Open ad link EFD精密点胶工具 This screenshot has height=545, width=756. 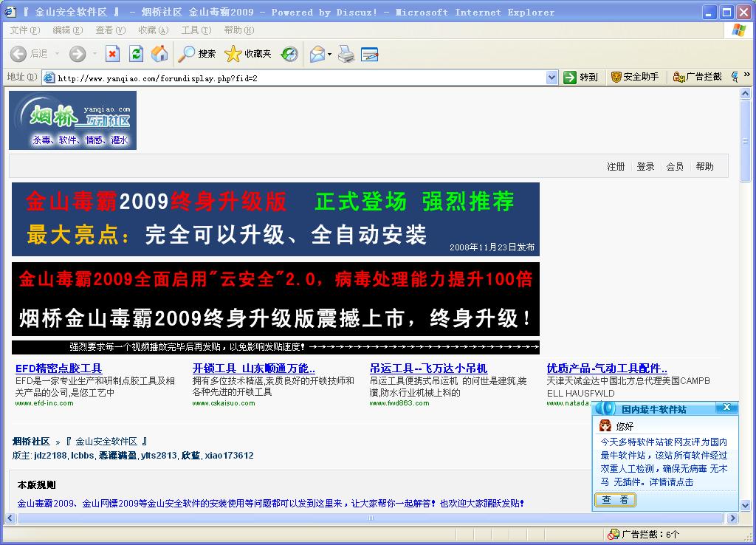59,369
